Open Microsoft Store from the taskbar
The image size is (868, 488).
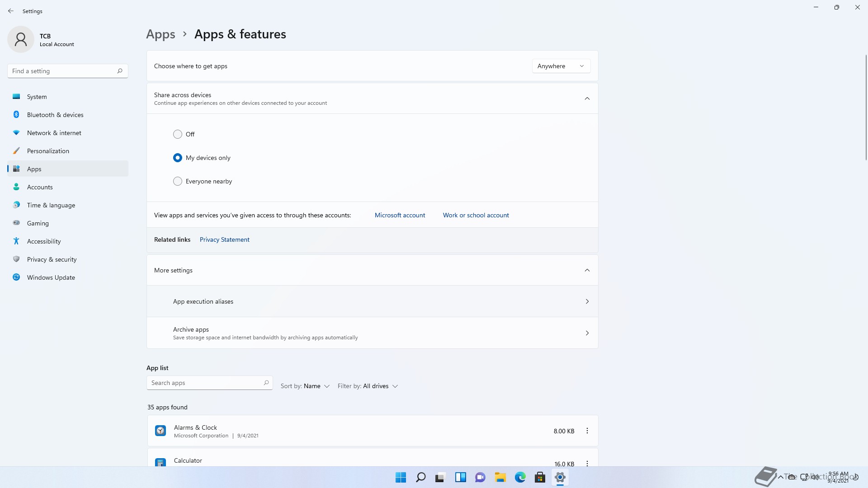click(x=540, y=478)
